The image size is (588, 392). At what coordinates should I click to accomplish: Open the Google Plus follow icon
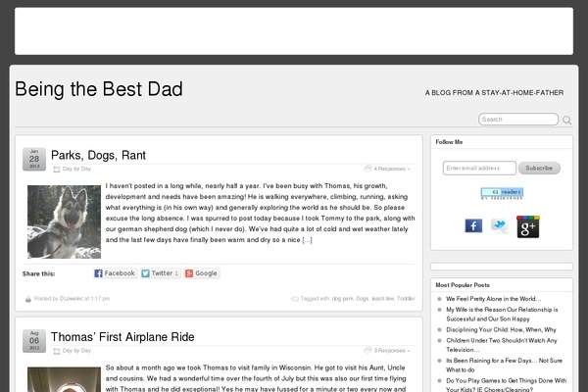tap(528, 227)
